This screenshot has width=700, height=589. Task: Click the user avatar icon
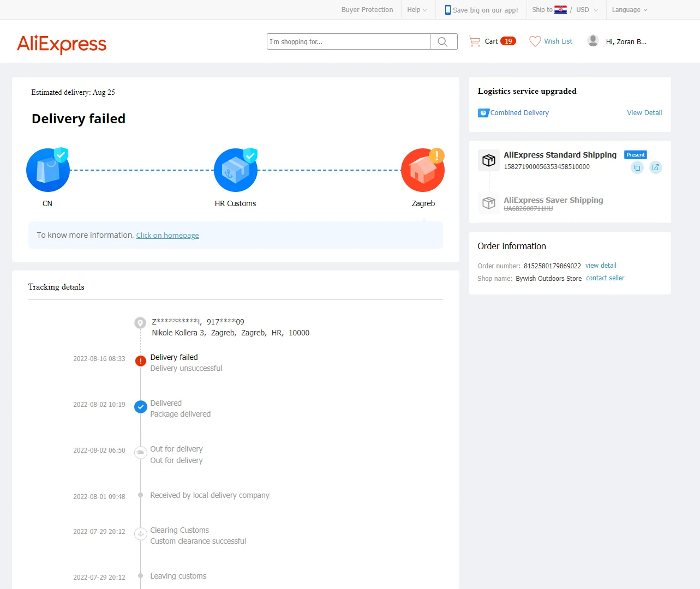click(x=593, y=41)
